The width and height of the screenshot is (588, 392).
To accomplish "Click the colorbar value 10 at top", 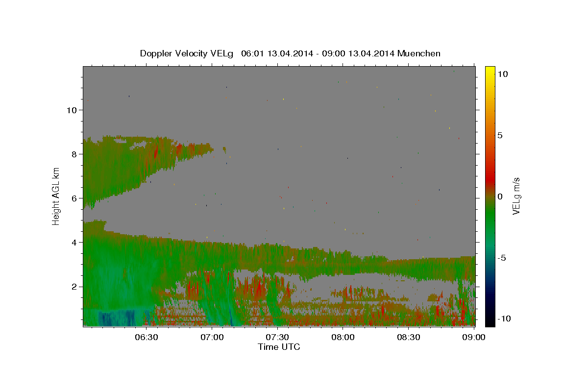I will pyautogui.click(x=502, y=74).
